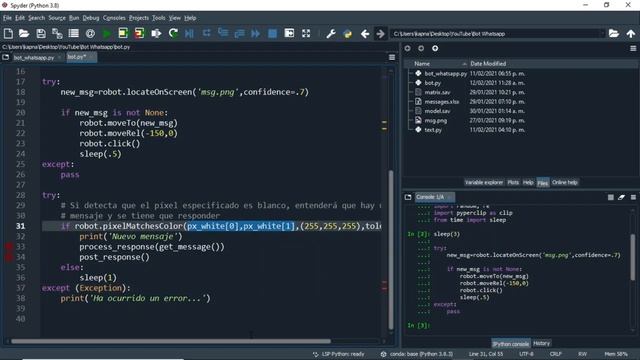The width and height of the screenshot is (640, 360).
Task: Remove all variables using the console eraser icon
Action: click(x=622, y=197)
